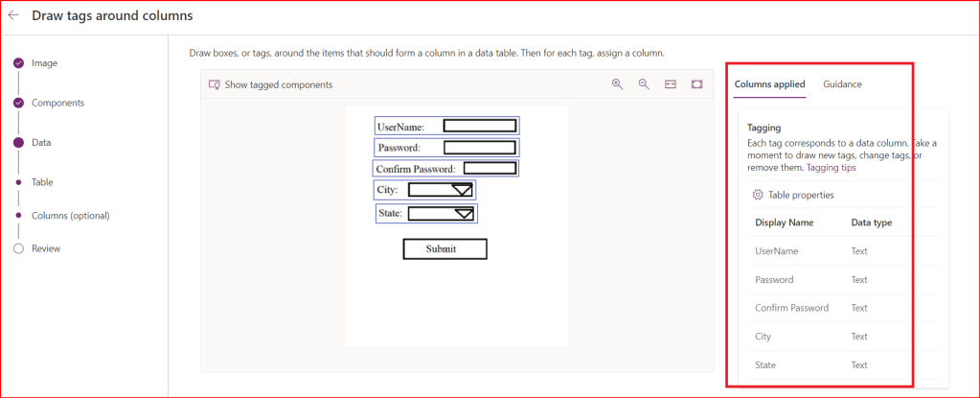Image resolution: width=980 pixels, height=398 pixels.
Task: Click the Show tagged components icon
Action: coord(215,84)
